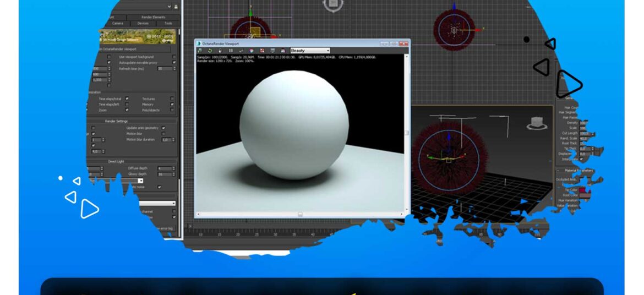This screenshot has height=295, width=644.
Task: Click the blue Z-axis gizmo arrow in perspective viewport
Action: coord(449,137)
